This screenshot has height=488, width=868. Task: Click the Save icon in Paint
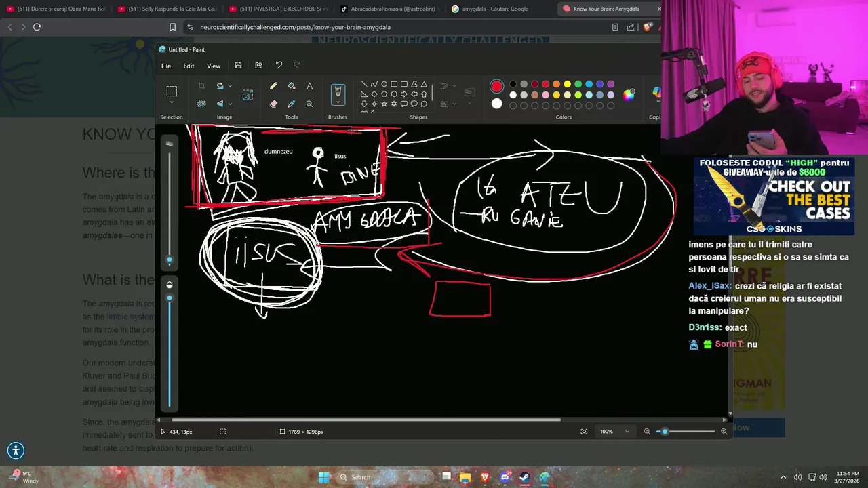(x=238, y=65)
